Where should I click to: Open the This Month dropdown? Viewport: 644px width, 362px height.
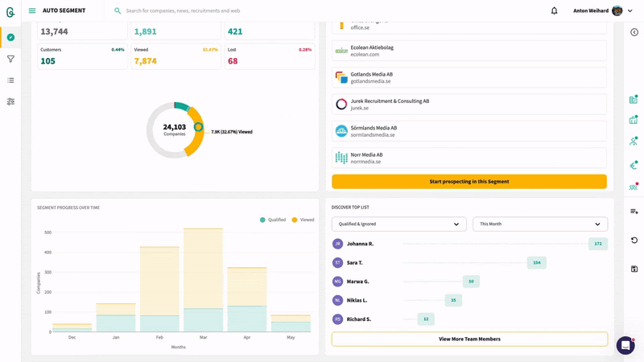coord(539,224)
